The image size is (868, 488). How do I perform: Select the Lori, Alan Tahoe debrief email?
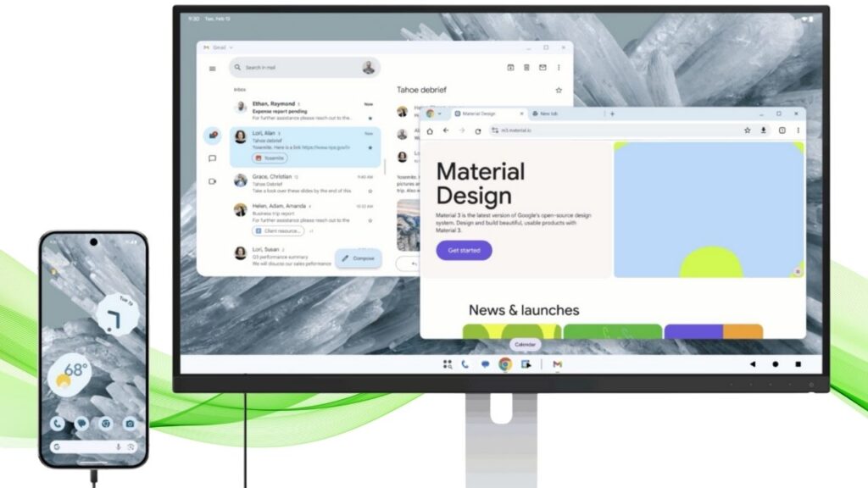305,147
